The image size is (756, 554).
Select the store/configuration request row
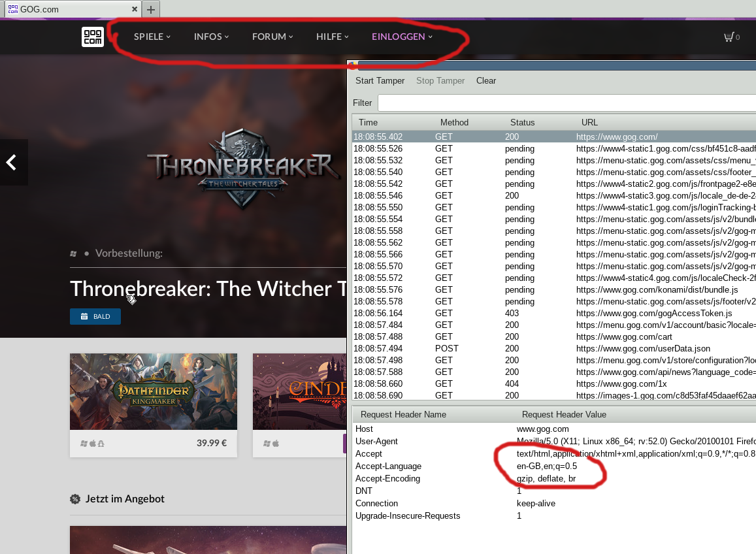554,360
